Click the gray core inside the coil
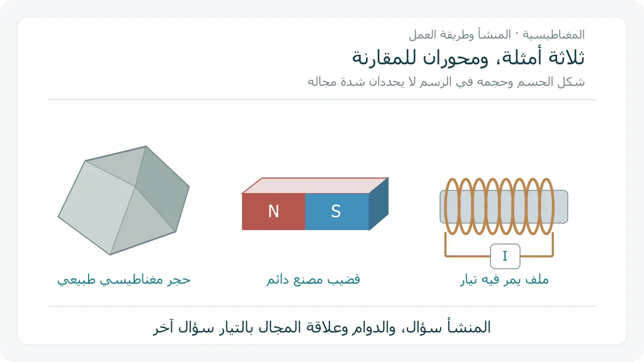The width and height of the screenshot is (644, 362). 504,206
